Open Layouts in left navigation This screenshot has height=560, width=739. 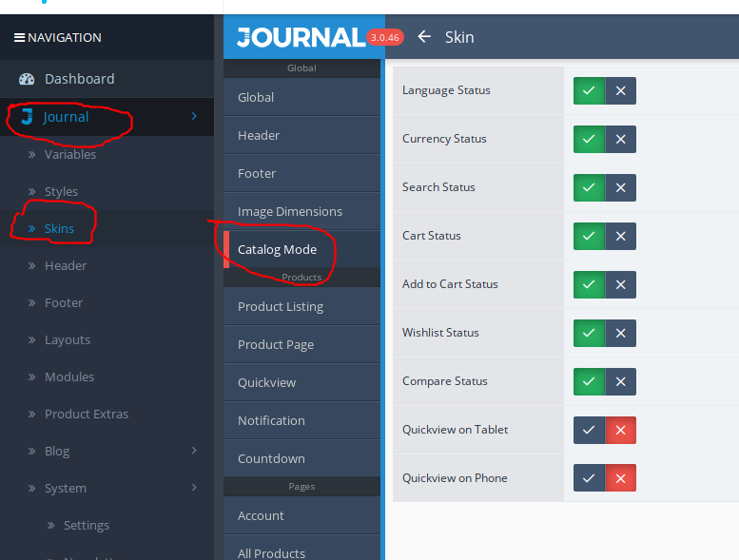107,339
